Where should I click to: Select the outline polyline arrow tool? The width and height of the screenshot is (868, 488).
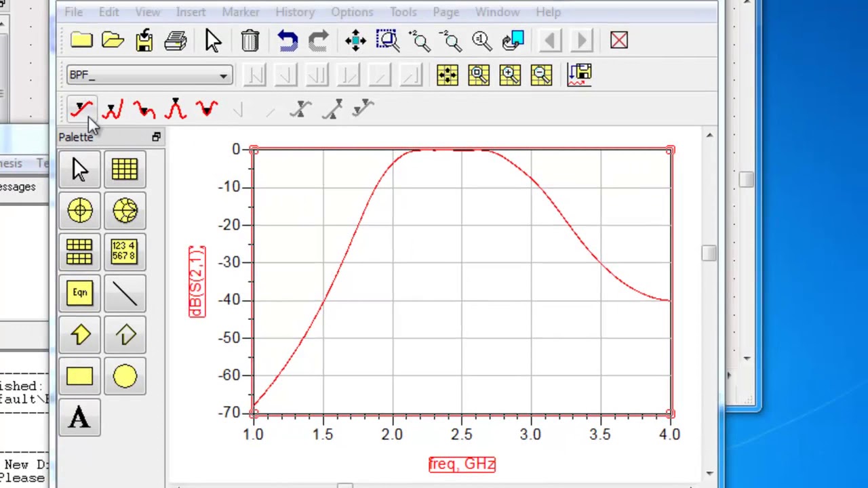pos(125,335)
